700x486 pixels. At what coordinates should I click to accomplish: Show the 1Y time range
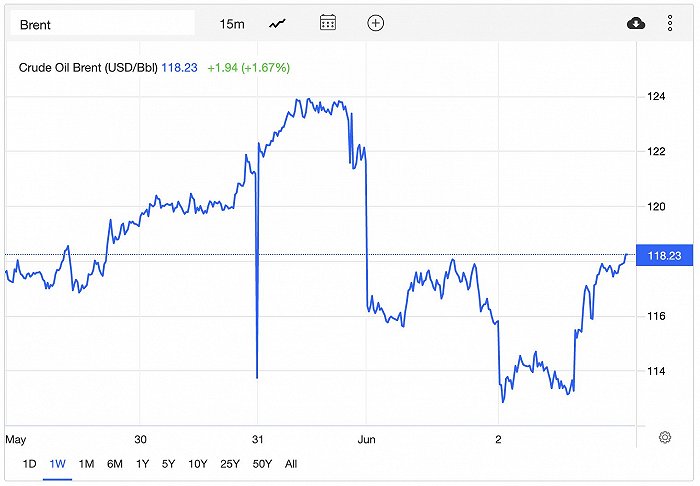(x=143, y=464)
